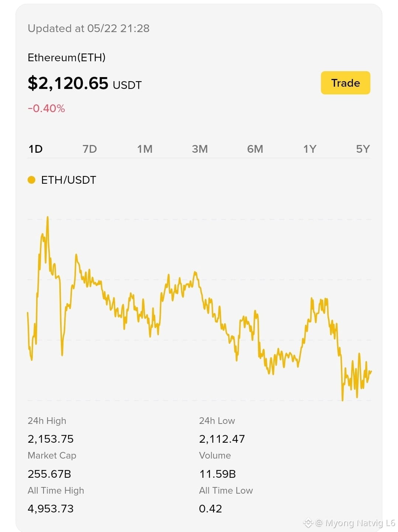398x532 pixels.
Task: Click the 24h Low value 2,112.47
Action: [222, 439]
